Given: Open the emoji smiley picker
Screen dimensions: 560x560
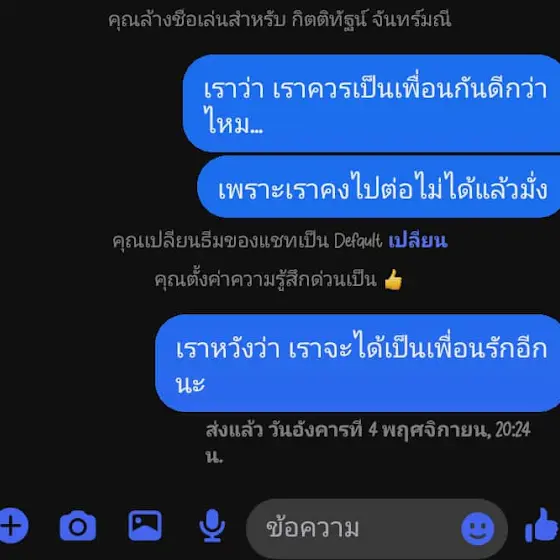Looking at the screenshot, I should 478,528.
